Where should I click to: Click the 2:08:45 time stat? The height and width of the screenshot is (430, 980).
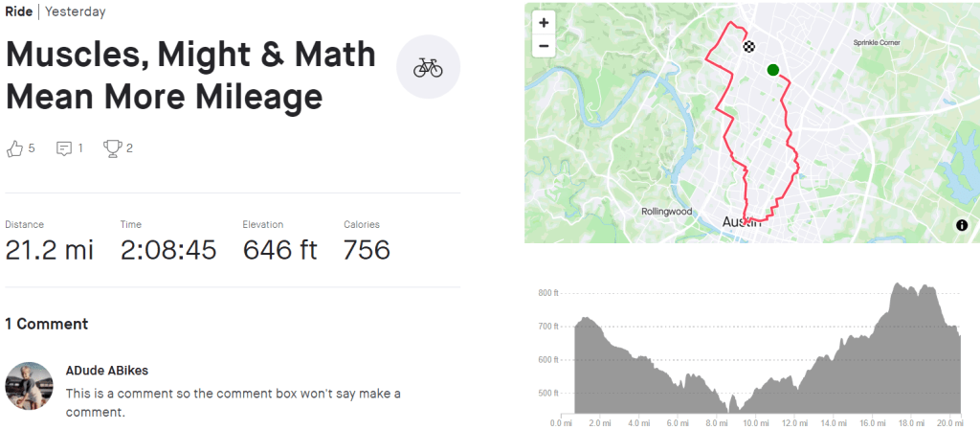[x=168, y=250]
